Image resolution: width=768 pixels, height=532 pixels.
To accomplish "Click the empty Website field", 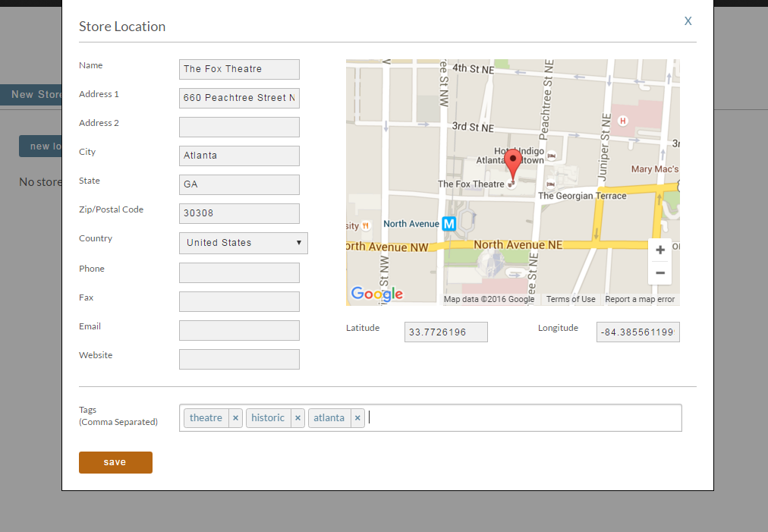I will (239, 359).
